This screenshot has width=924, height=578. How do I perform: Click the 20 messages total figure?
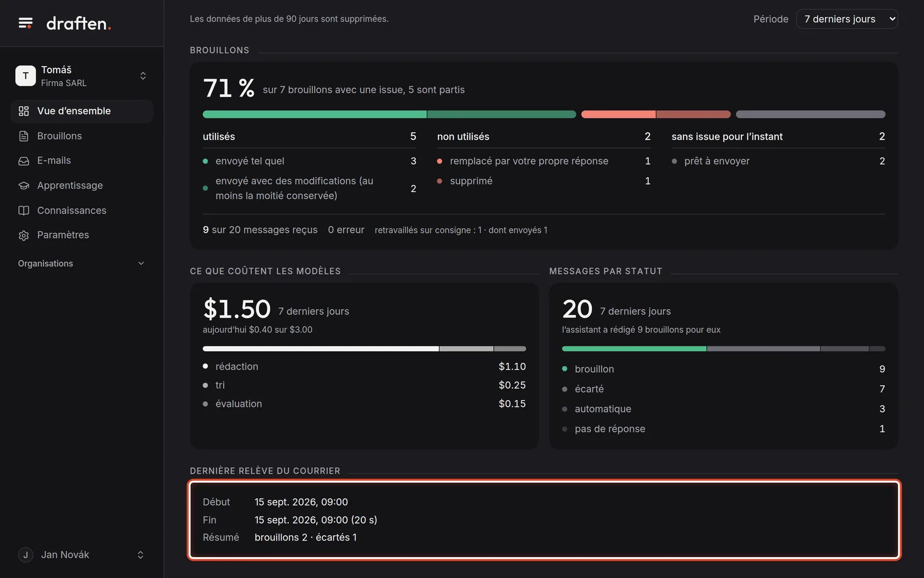tap(577, 309)
